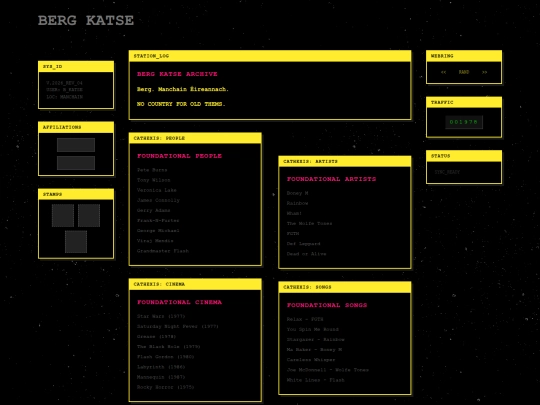The height and width of the screenshot is (405, 540).
Task: Select "You Spin Me Round" song
Action: tap(312, 329)
